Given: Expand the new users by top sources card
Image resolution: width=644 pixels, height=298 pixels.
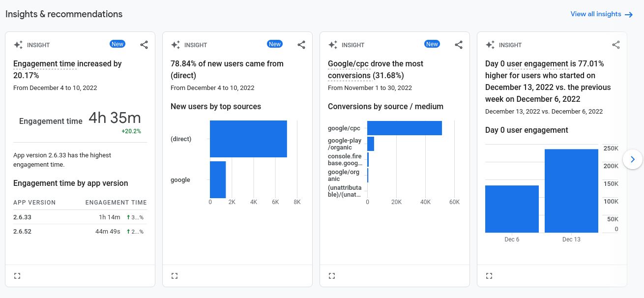Looking at the screenshot, I should (175, 276).
